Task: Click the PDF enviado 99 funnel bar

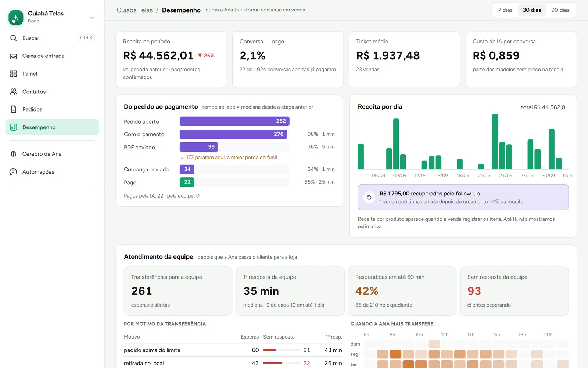Action: (199, 147)
